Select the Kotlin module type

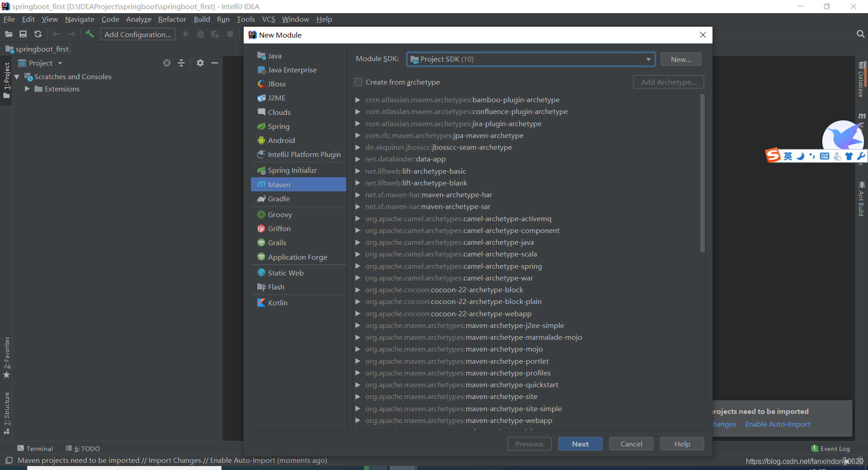coord(298,303)
